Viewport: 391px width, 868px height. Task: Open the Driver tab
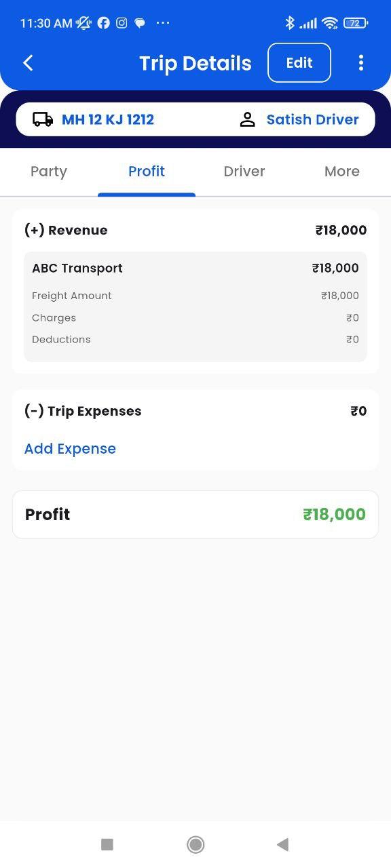coord(244,171)
